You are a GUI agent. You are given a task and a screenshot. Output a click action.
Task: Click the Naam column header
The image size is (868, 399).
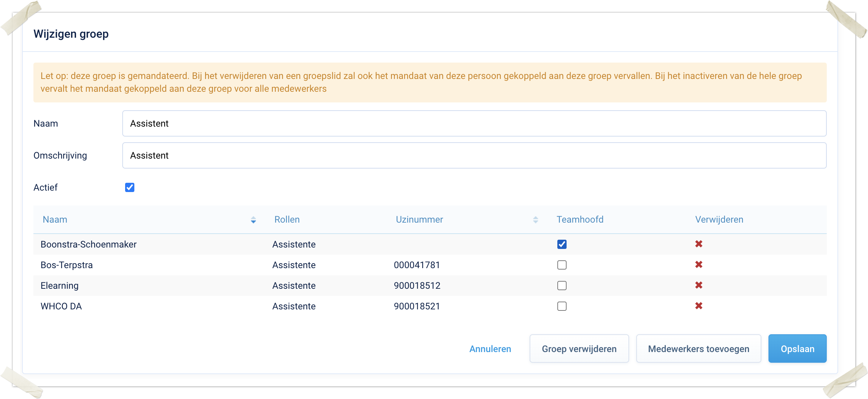[x=55, y=219]
